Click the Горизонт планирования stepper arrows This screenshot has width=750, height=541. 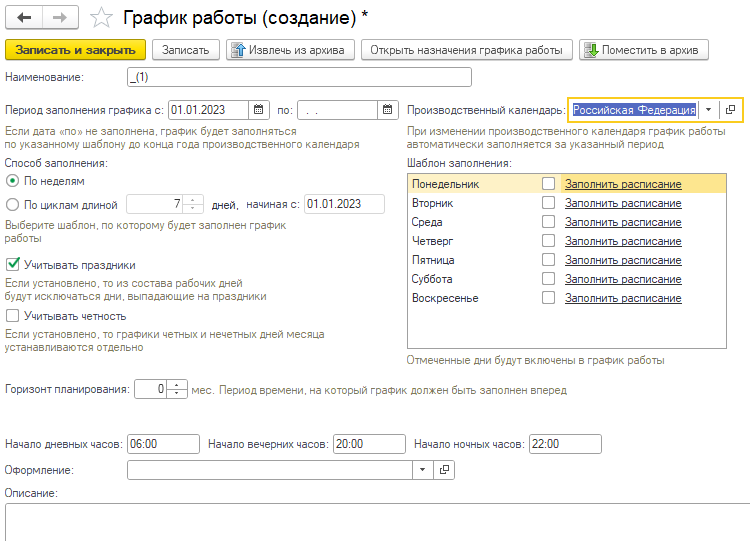(178, 390)
